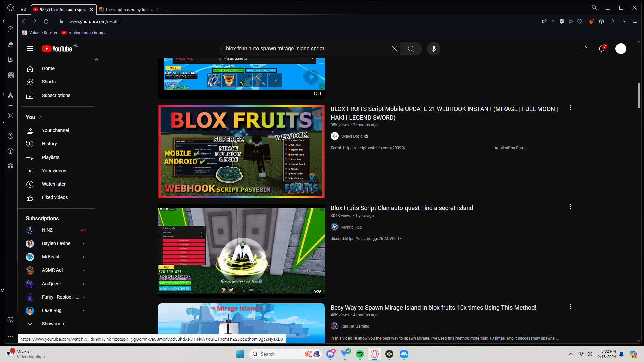Click the site security lock icon
Screen dimensions: 644x362
point(61,21)
